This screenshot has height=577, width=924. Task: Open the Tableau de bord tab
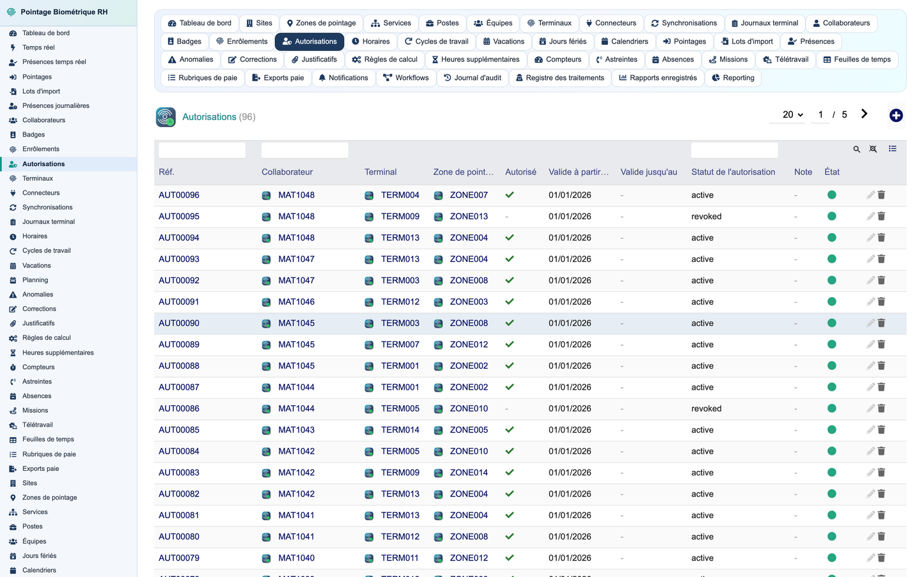pyautogui.click(x=200, y=23)
